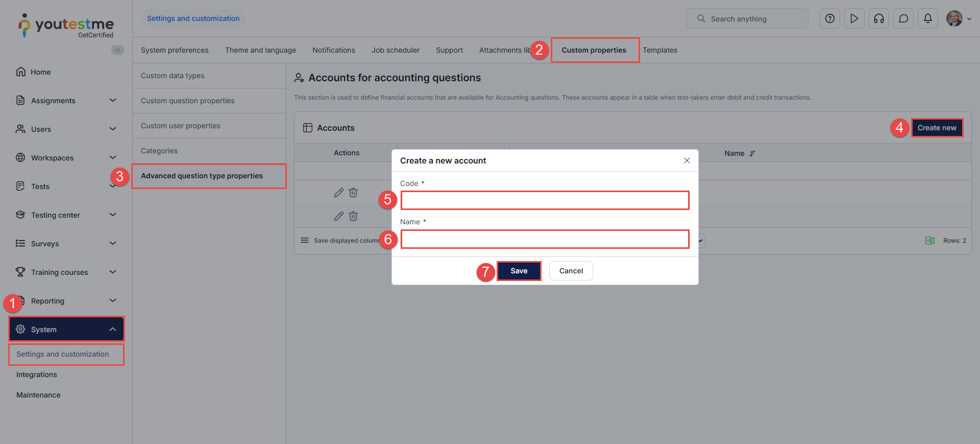The width and height of the screenshot is (980, 444).
Task: Delete the second account using trash icon
Action: tap(353, 216)
